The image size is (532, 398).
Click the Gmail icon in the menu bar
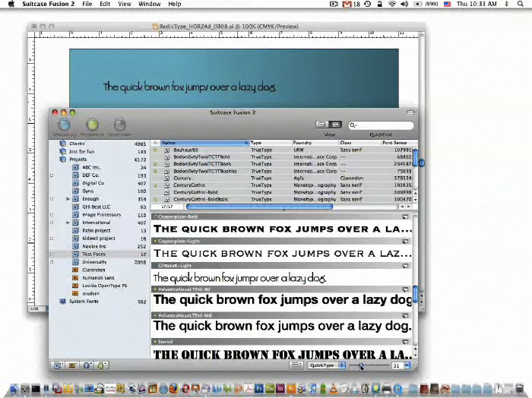[347, 4]
